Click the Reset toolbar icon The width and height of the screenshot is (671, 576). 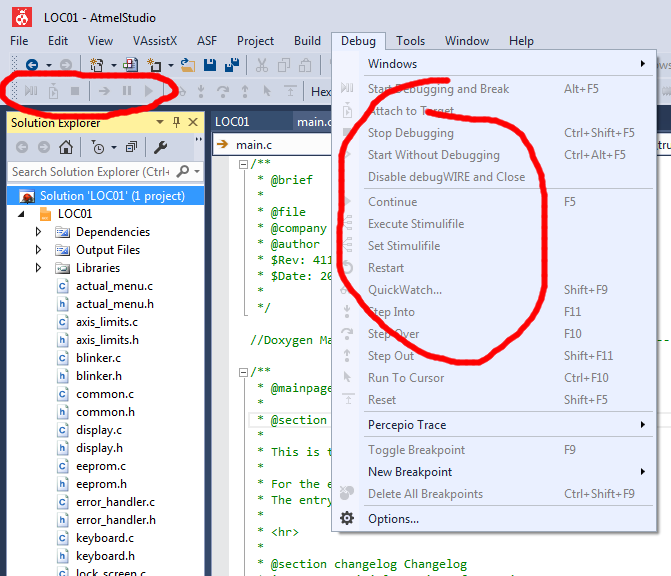(x=290, y=91)
